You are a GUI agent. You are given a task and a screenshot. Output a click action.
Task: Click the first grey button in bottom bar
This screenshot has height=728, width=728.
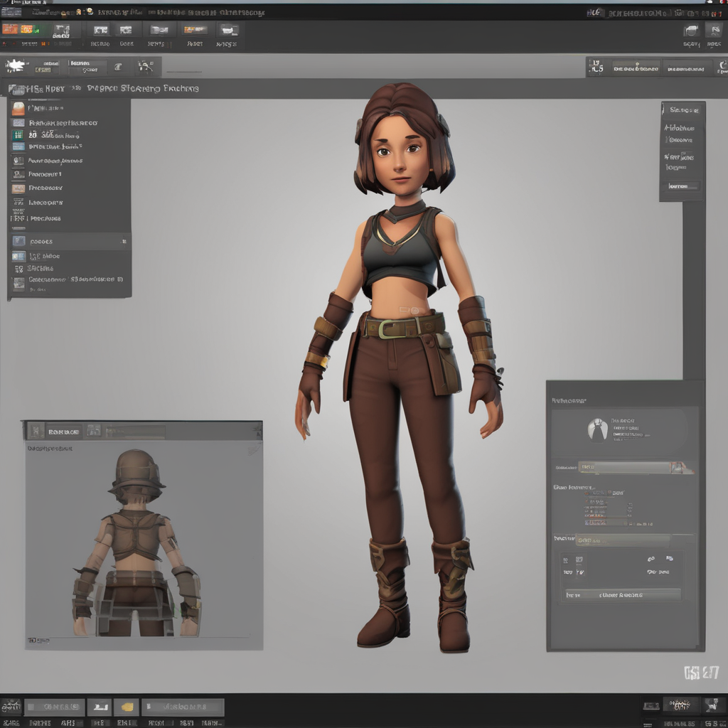[x=54, y=707]
